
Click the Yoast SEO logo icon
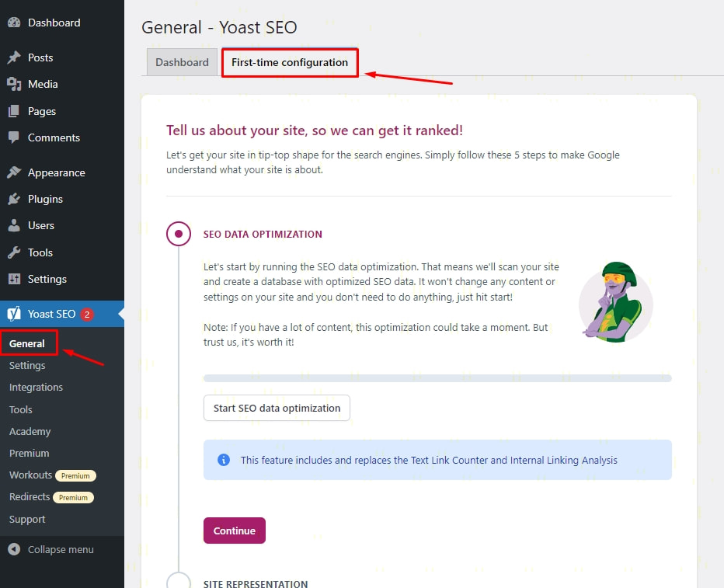(x=14, y=314)
